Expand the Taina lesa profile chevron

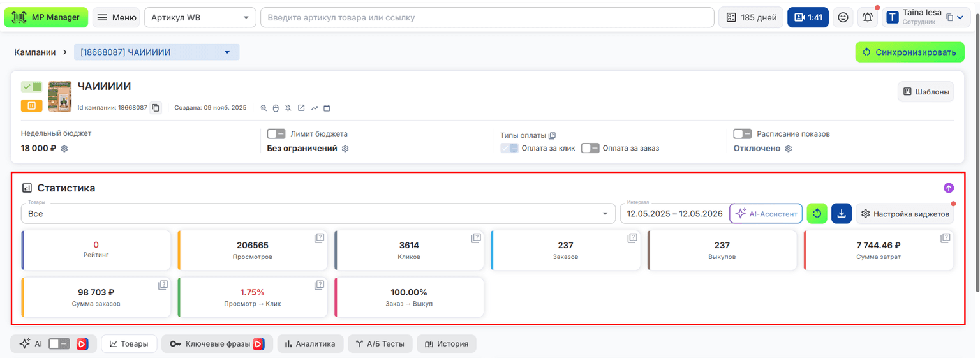tap(960, 18)
